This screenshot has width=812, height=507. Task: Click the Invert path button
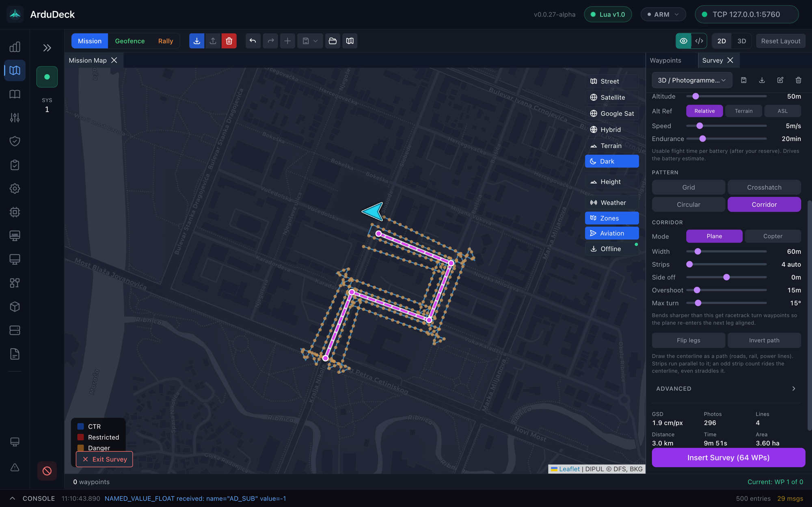coord(764,341)
